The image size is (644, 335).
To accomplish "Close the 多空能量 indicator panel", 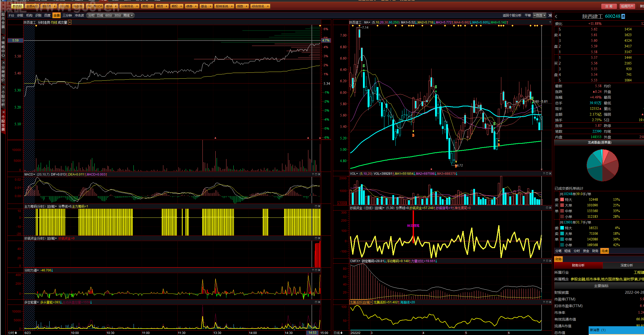I will pyautogui.click(x=319, y=302).
